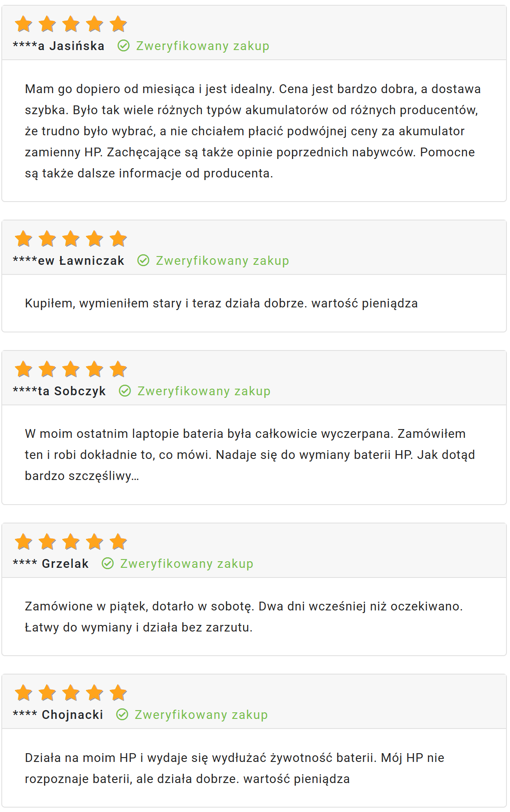Click the fifth star in Ławniczak's rating
Image resolution: width=510 pixels, height=812 pixels.
point(119,239)
